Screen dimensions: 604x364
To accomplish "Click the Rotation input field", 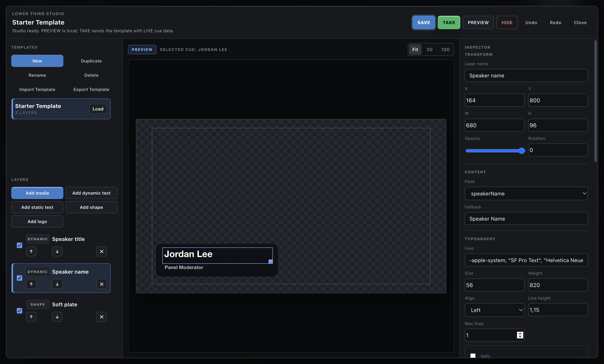I will [x=558, y=150].
